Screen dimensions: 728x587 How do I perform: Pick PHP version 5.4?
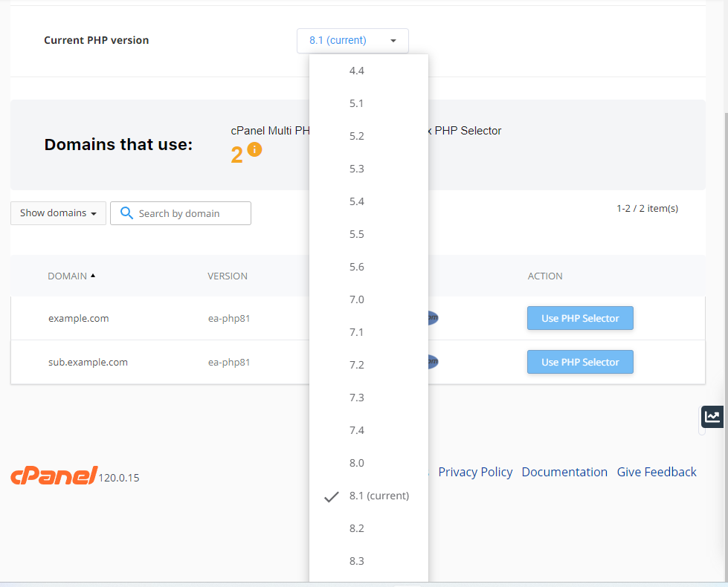tap(369, 202)
